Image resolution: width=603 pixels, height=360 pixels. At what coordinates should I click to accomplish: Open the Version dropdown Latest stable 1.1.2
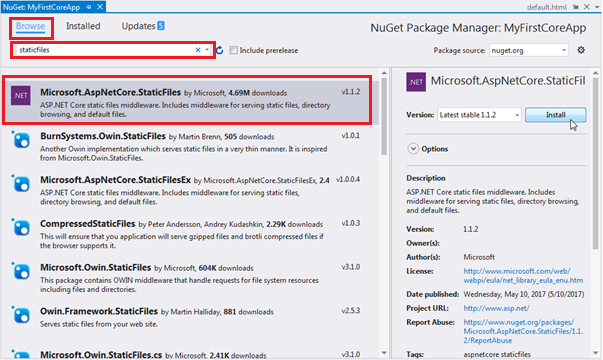point(479,115)
